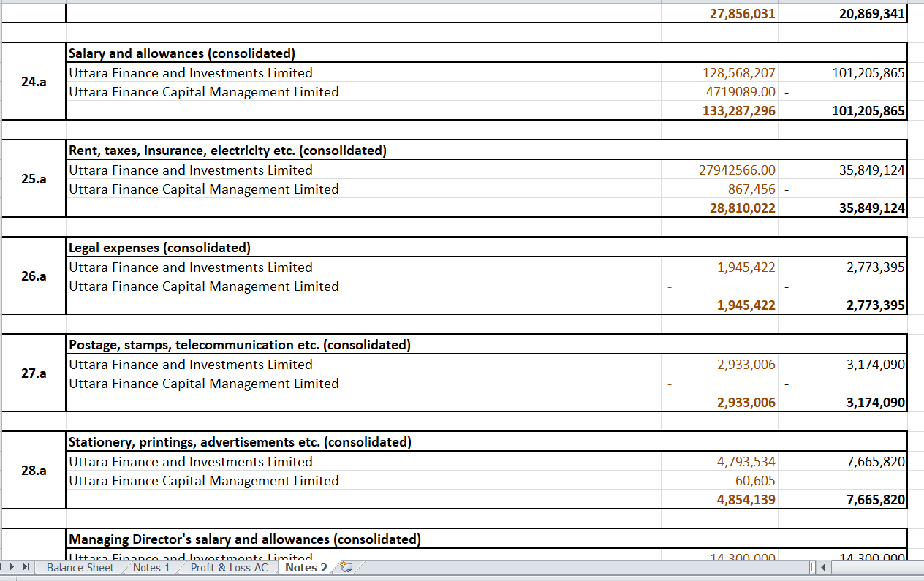The image size is (924, 581).
Task: Select Managing Director's salary heading cell
Action: 244,539
